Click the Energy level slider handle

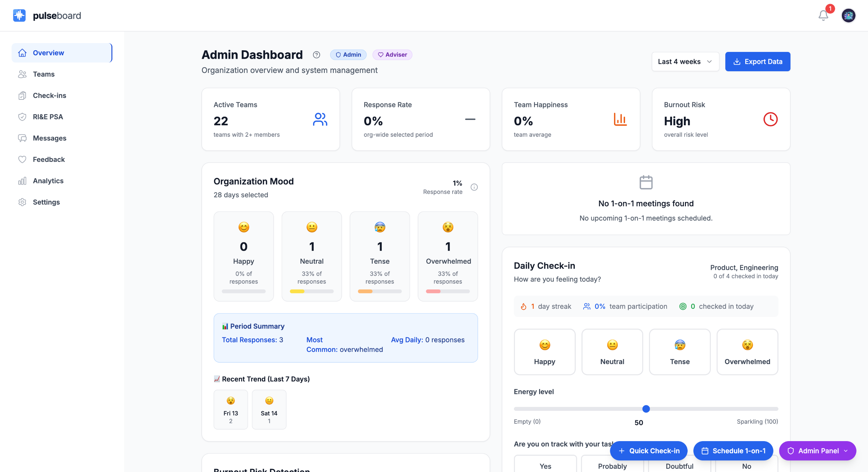point(646,409)
